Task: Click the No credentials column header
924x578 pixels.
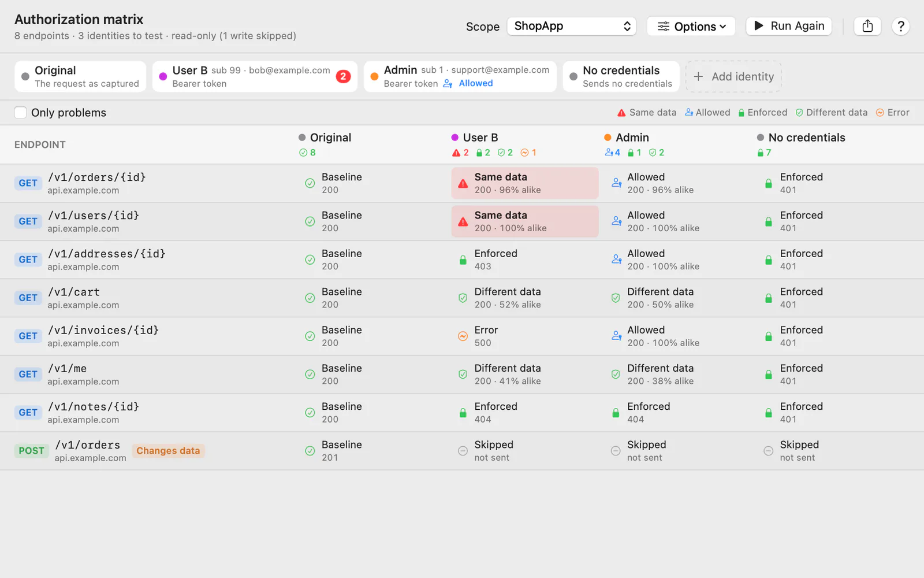Action: coord(807,138)
